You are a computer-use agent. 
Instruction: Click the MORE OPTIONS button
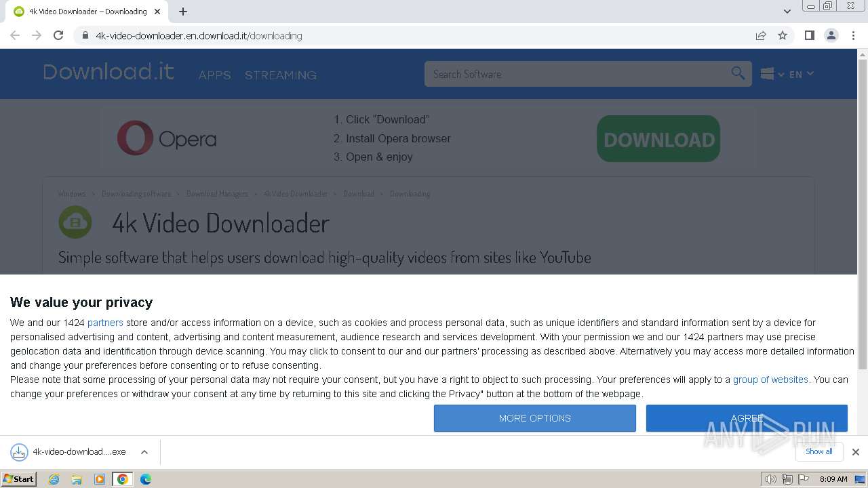click(x=535, y=418)
